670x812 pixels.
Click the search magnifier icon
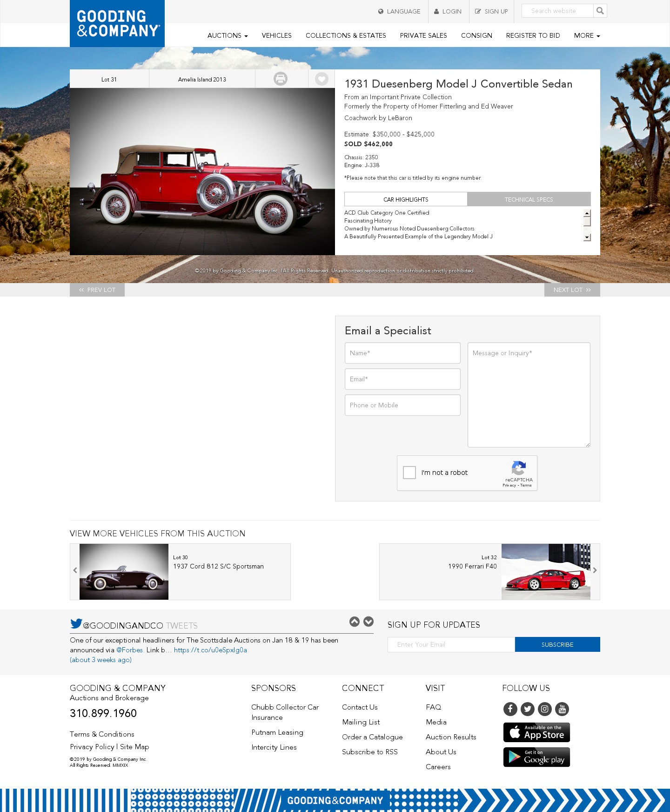[600, 11]
